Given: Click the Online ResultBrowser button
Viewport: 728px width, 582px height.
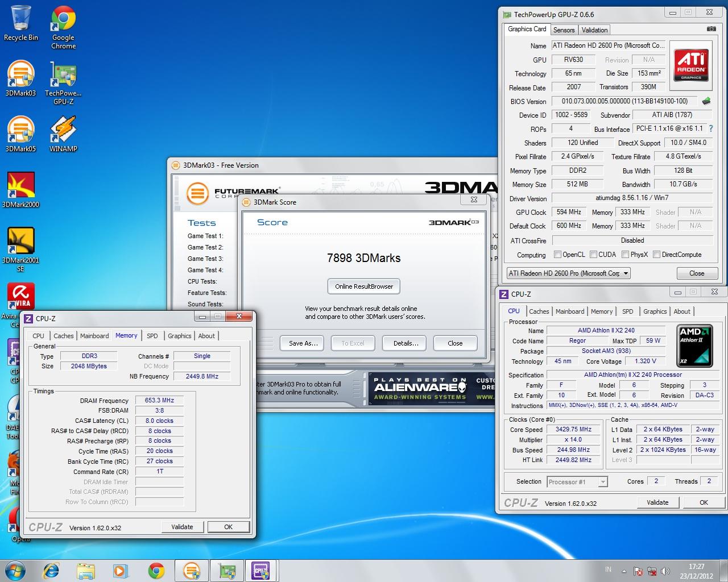Looking at the screenshot, I should coord(364,286).
